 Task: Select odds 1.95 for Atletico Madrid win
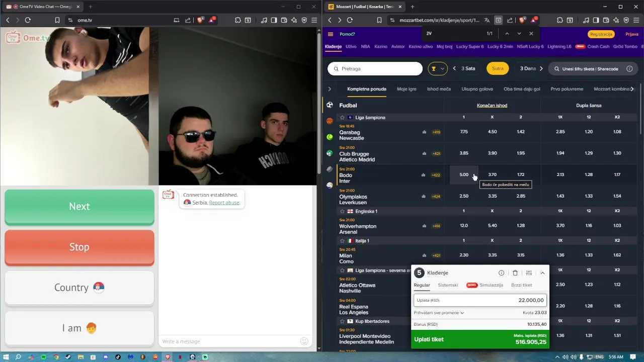(x=521, y=153)
